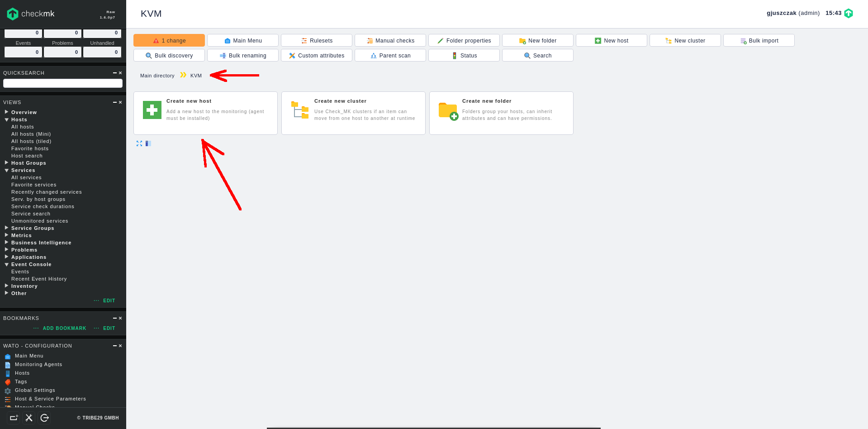868x429 pixels.
Task: Collapse the Views snapin with minus
Action: pyautogui.click(x=115, y=102)
